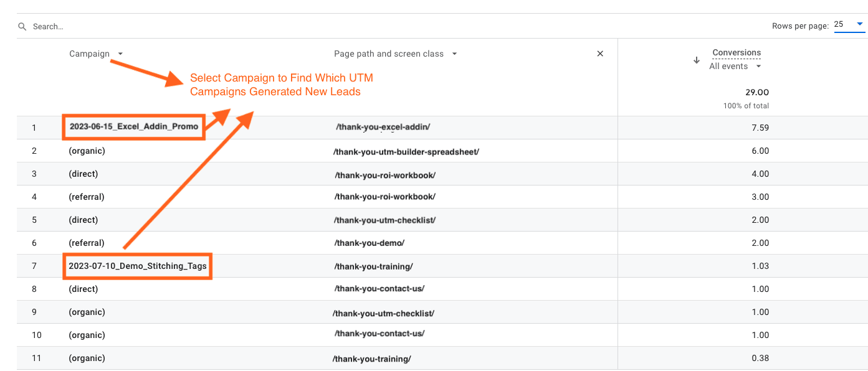868x371 pixels.
Task: Select campaign 2023-07-10_Demo_Stitching_Tags
Action: pyautogui.click(x=137, y=266)
